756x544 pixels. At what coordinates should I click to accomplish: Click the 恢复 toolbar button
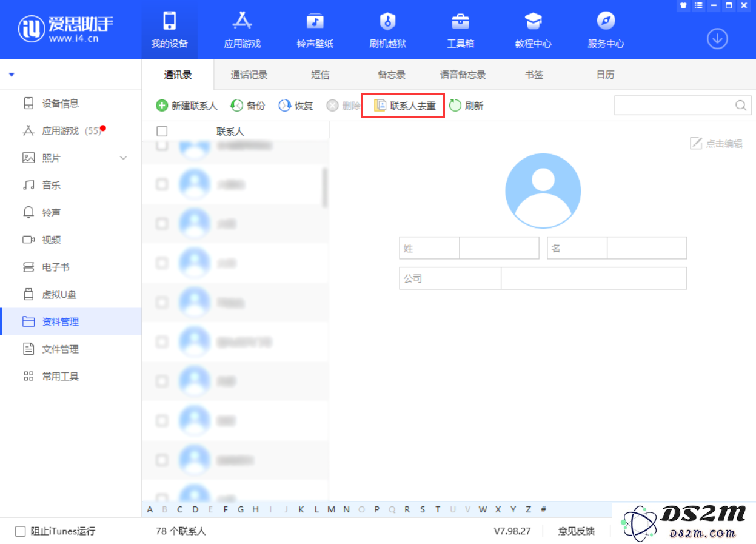click(x=296, y=106)
